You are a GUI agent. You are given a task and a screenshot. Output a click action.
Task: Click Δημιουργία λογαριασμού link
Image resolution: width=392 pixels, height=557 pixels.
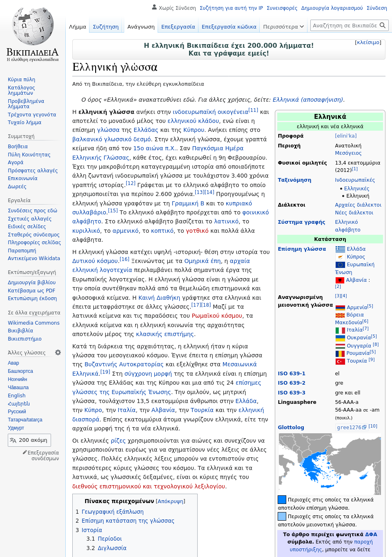click(x=332, y=8)
